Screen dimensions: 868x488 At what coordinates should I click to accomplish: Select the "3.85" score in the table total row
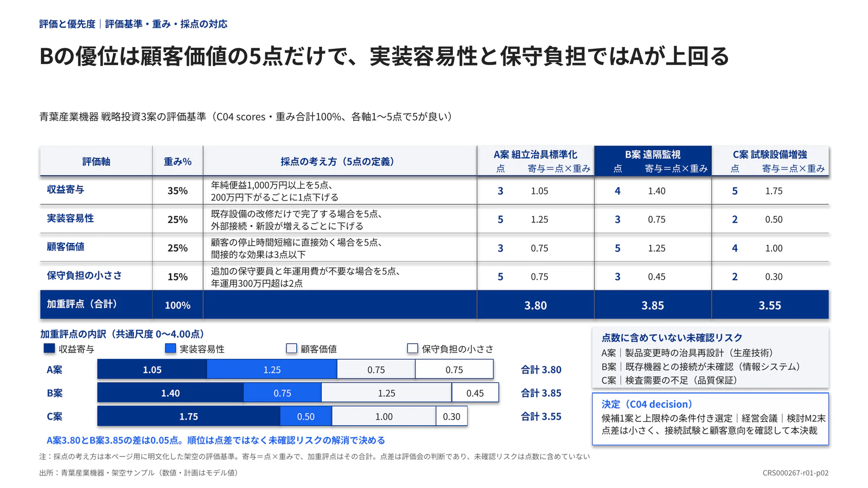pyautogui.click(x=653, y=305)
